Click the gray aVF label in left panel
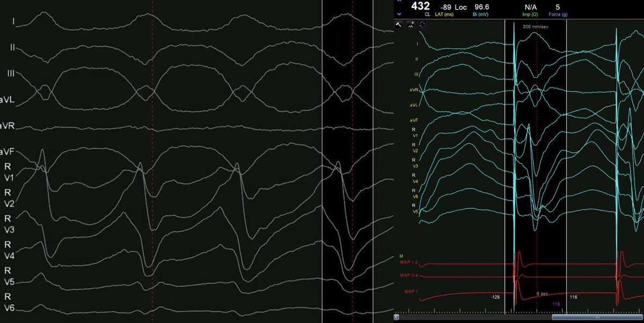This screenshot has width=644, height=323. [8, 152]
